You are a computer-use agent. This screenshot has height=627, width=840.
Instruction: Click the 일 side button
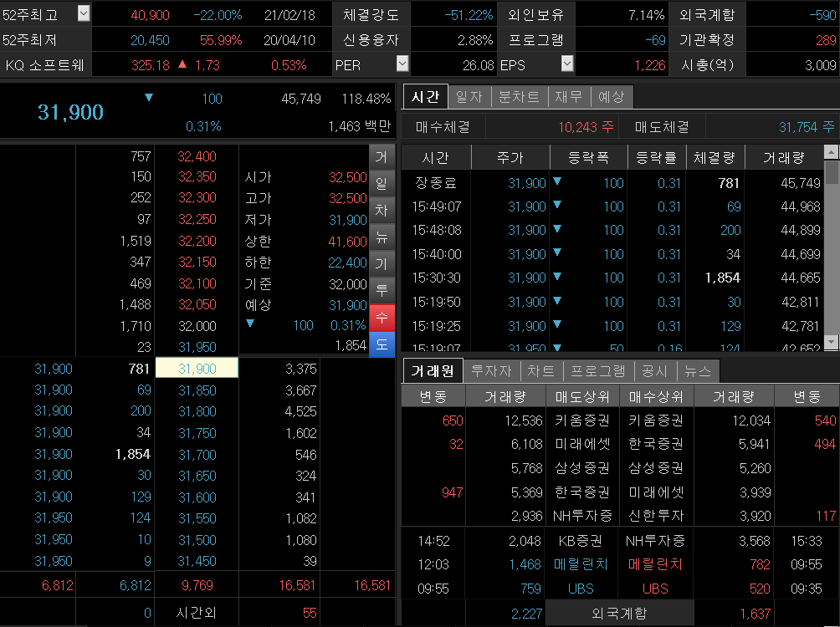coord(382,184)
